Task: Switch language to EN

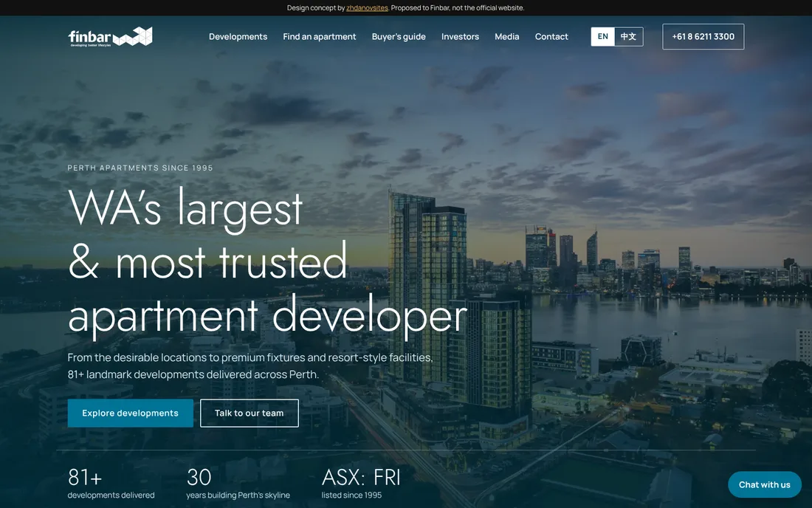Action: coord(603,37)
